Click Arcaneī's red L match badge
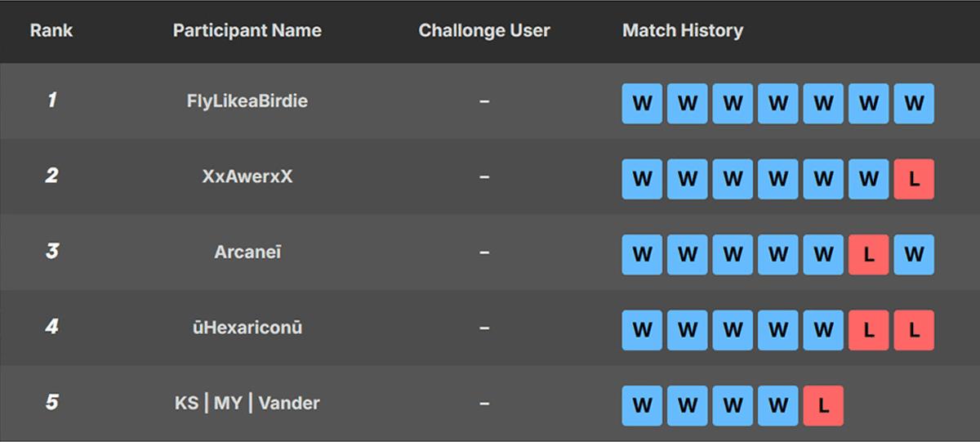This screenshot has width=980, height=442. 869,255
